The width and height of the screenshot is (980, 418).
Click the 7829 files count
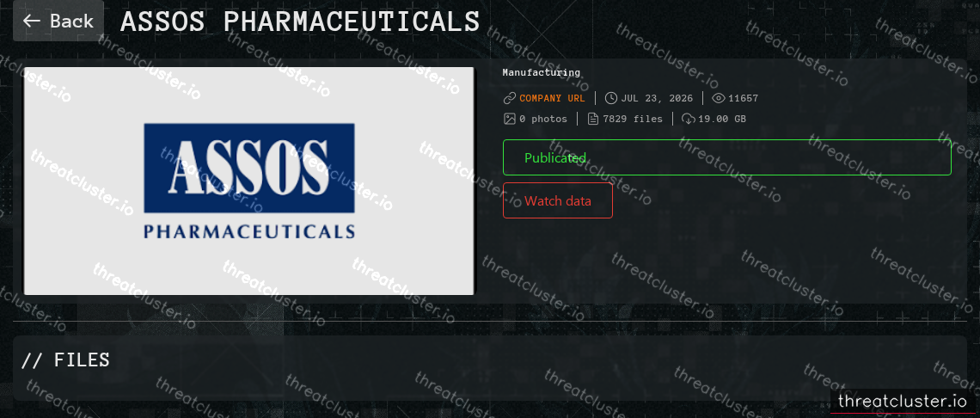[x=633, y=119]
